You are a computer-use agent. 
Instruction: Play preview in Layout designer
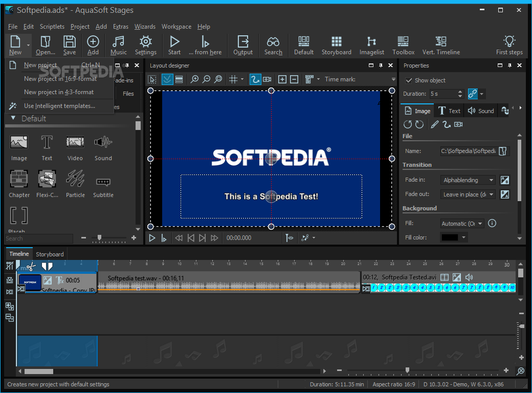152,238
